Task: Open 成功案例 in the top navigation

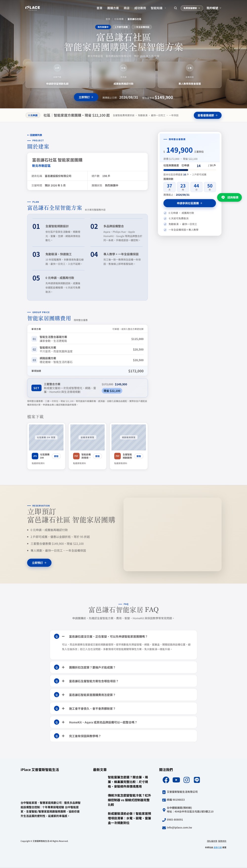Action: click(x=140, y=8)
